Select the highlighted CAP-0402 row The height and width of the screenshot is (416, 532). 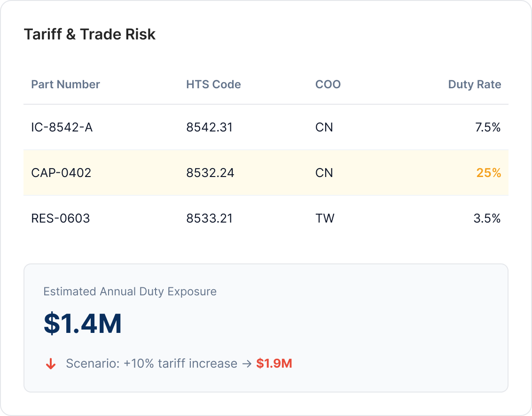[x=266, y=173]
